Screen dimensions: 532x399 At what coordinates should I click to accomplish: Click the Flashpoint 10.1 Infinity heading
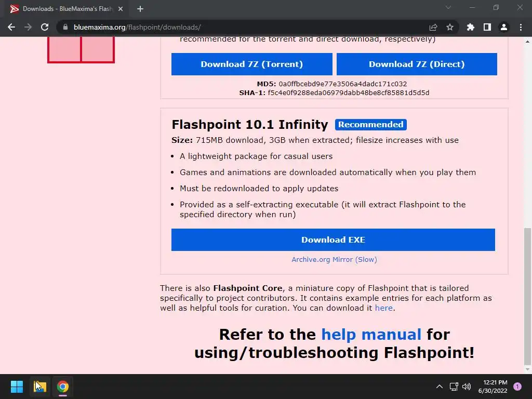250,125
